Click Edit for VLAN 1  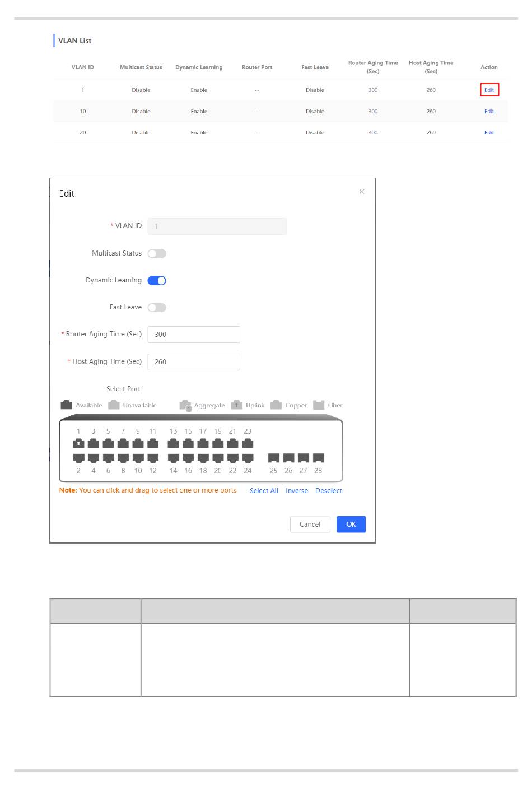coord(489,90)
